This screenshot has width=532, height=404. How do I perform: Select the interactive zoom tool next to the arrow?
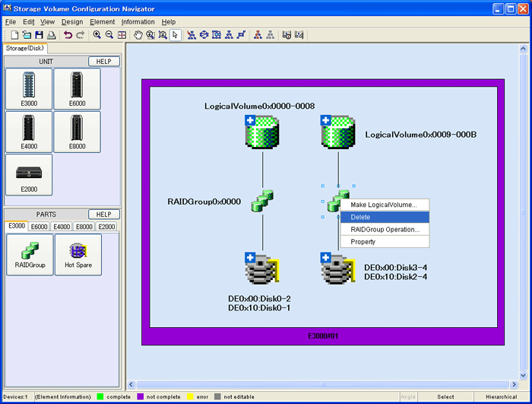[163, 35]
